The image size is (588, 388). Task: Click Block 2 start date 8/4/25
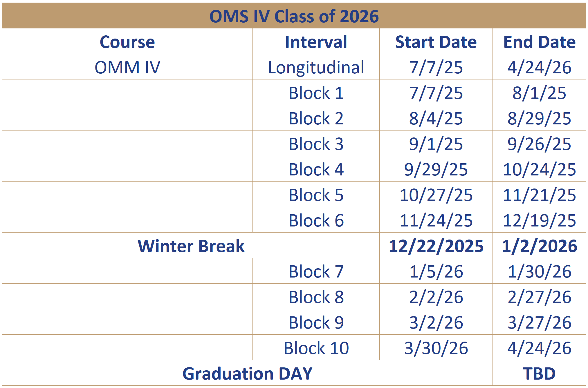click(x=436, y=118)
